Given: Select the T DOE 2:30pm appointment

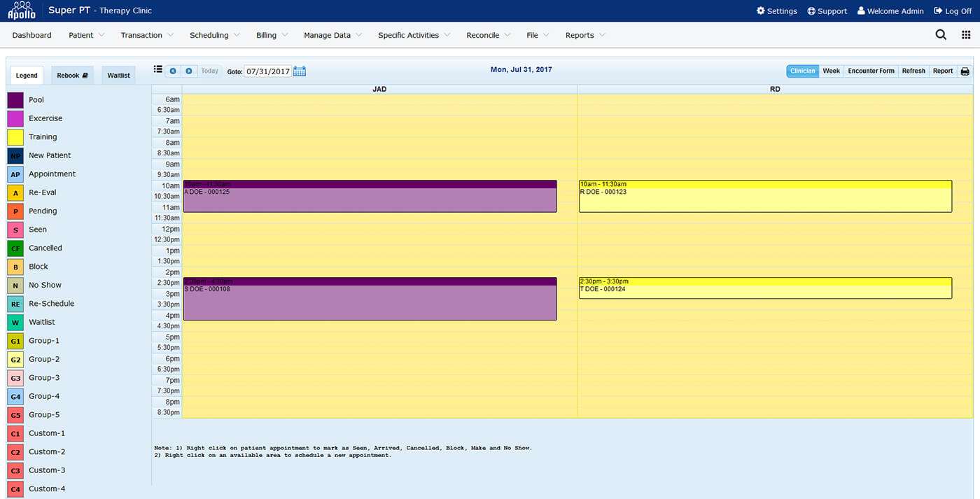Looking at the screenshot, I should pos(764,288).
